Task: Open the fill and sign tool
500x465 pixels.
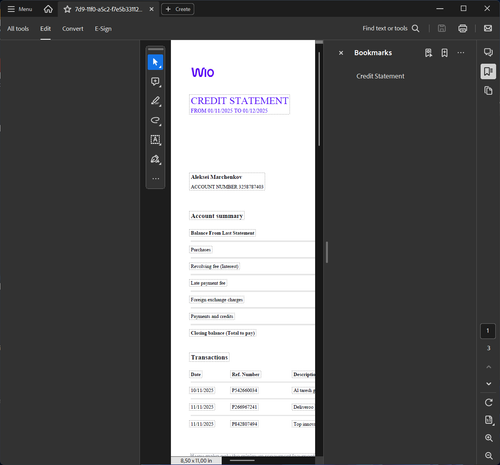Action: click(155, 159)
